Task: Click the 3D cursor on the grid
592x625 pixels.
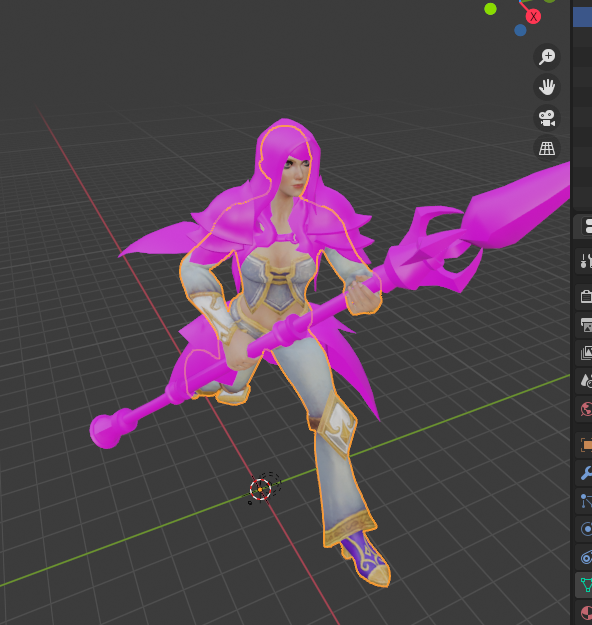Action: point(261,489)
